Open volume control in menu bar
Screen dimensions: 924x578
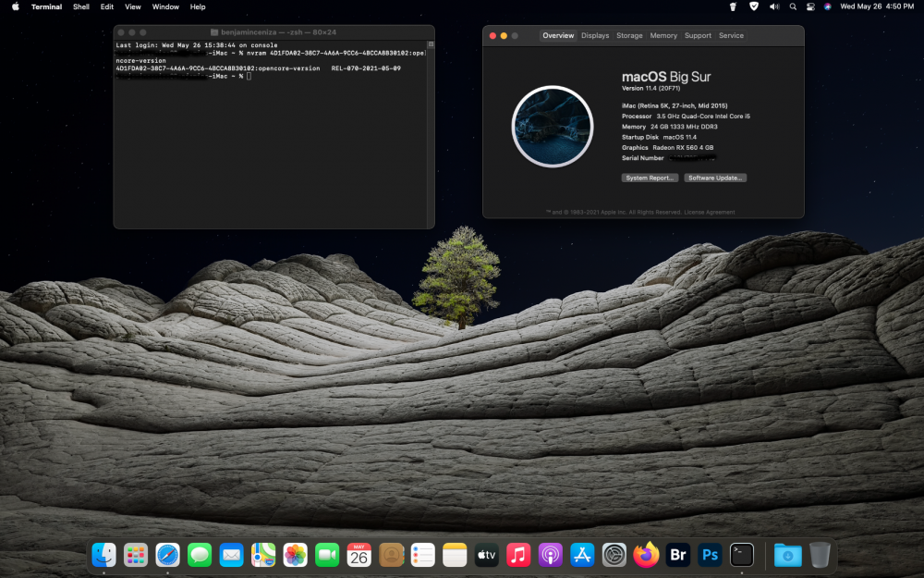tap(774, 6)
